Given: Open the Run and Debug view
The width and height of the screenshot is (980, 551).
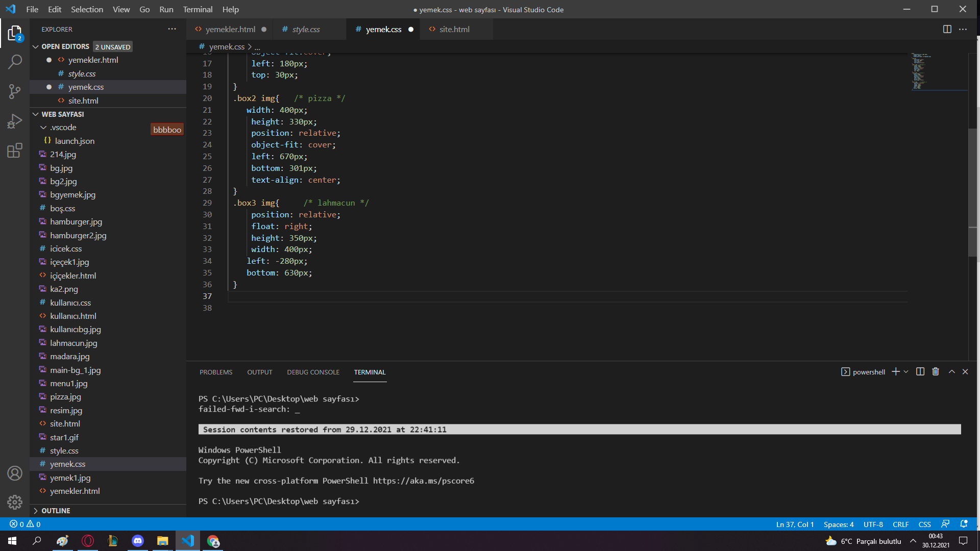Looking at the screenshot, I should point(15,121).
